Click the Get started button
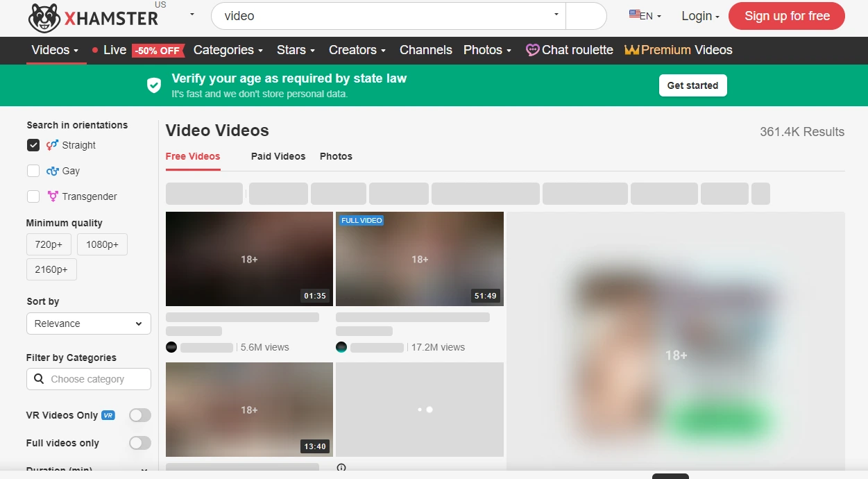Viewport: 868px width, 479px height. click(x=692, y=85)
